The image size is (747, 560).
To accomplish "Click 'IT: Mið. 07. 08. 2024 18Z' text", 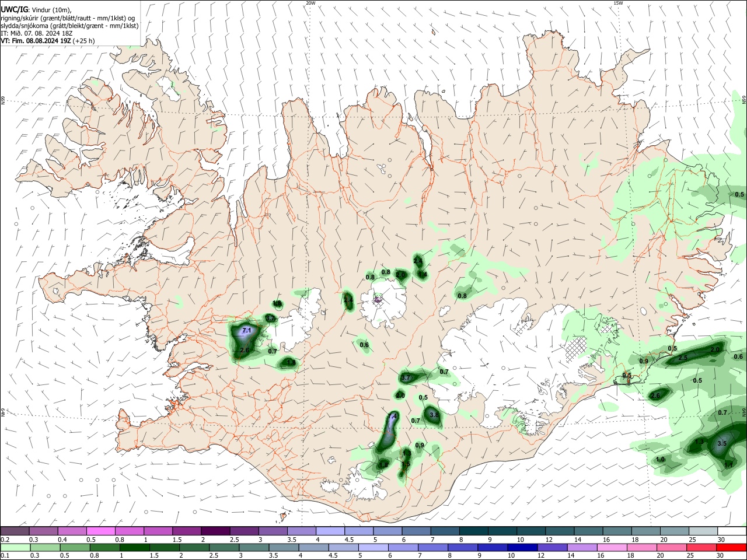I will tap(36, 33).
